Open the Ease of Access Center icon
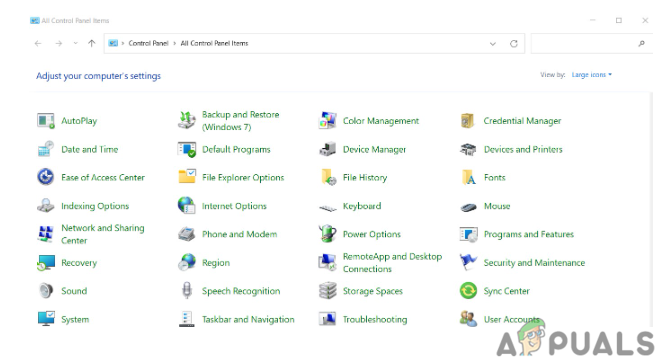The height and width of the screenshot is (363, 666). click(45, 177)
